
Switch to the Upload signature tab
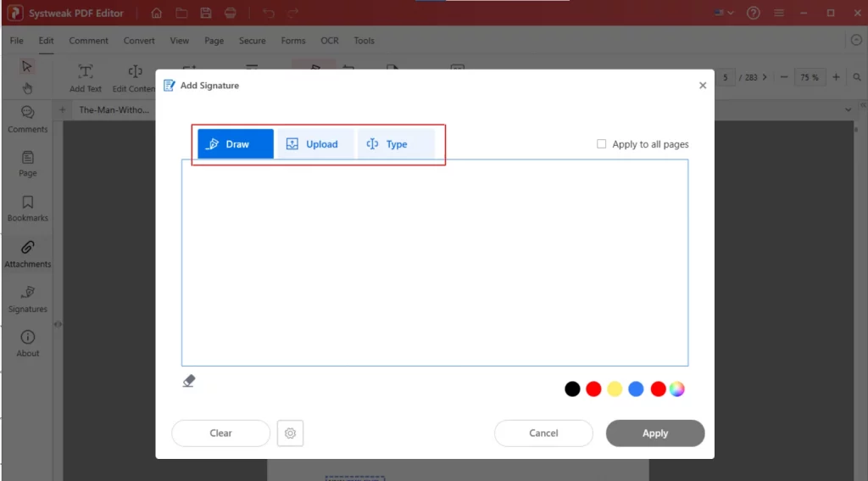click(315, 144)
